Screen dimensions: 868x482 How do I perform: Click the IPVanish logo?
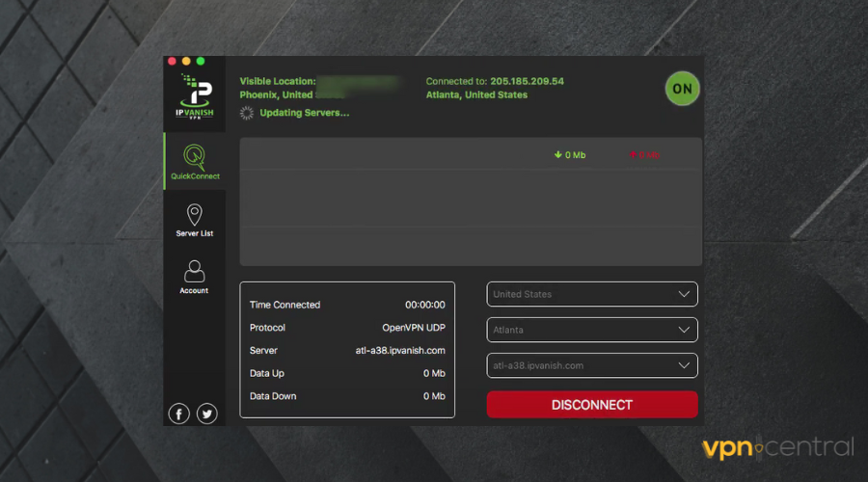(x=195, y=95)
